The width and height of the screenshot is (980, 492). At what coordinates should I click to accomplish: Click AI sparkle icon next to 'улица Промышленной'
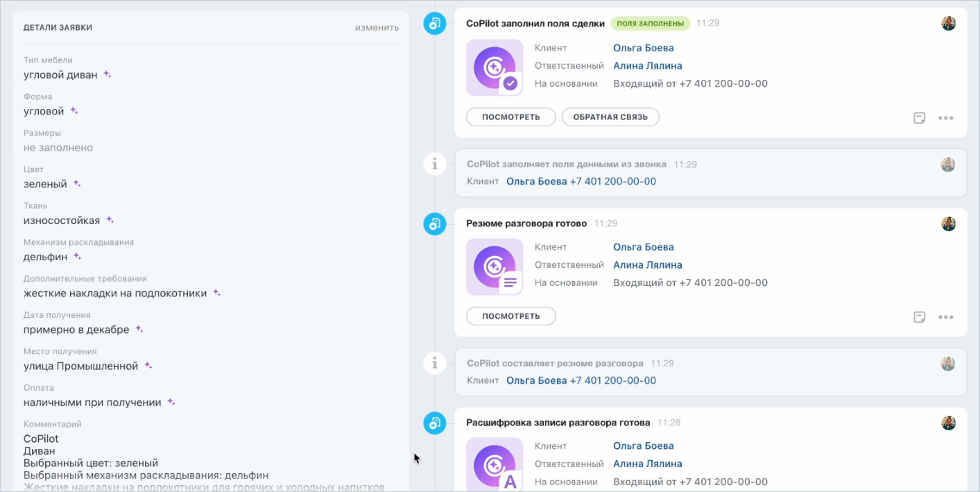click(x=148, y=366)
